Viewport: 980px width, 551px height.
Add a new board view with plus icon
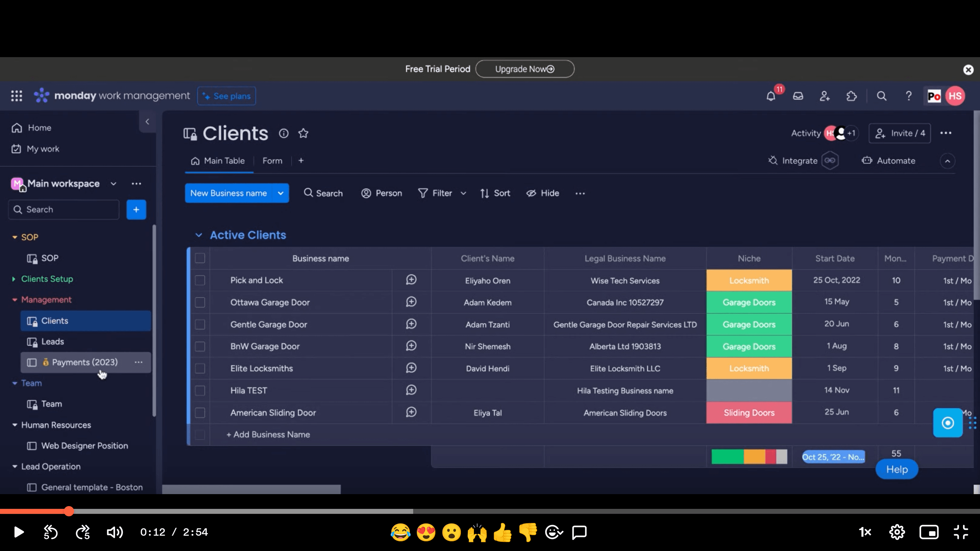coord(301,160)
